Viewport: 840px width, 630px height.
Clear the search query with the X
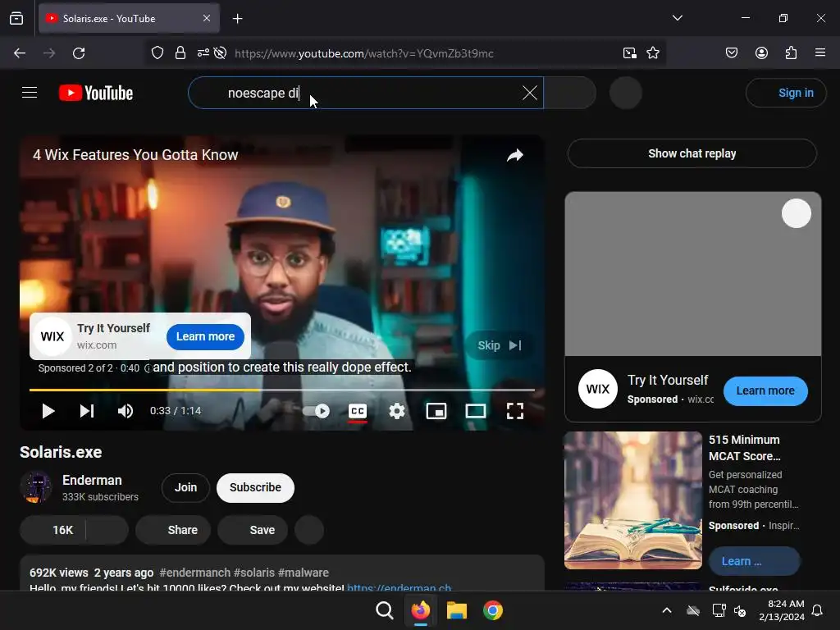(529, 93)
